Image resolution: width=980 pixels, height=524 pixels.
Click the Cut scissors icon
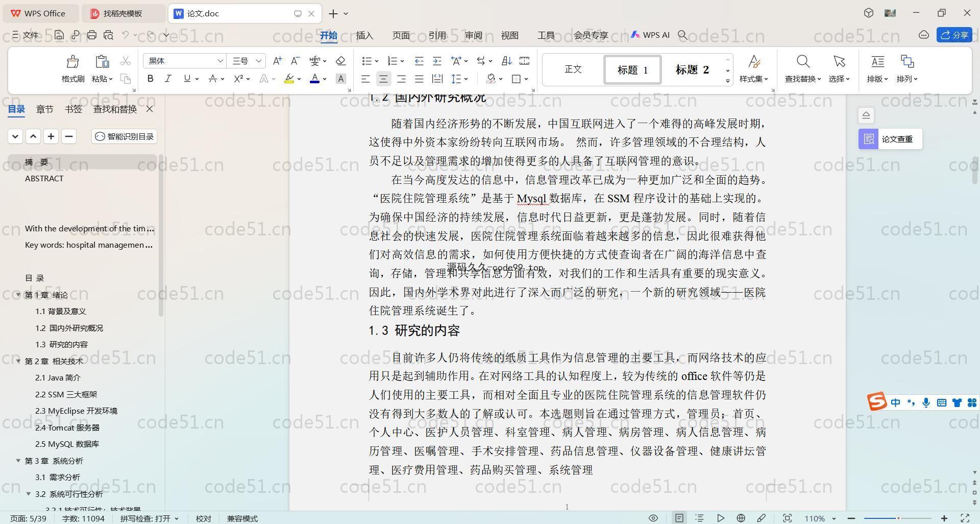(126, 61)
